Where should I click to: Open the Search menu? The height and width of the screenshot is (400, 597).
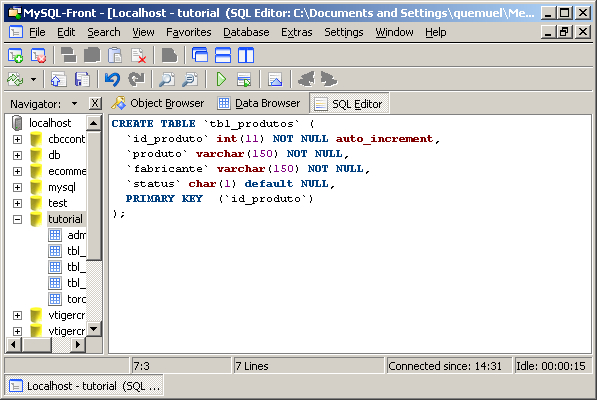point(104,32)
